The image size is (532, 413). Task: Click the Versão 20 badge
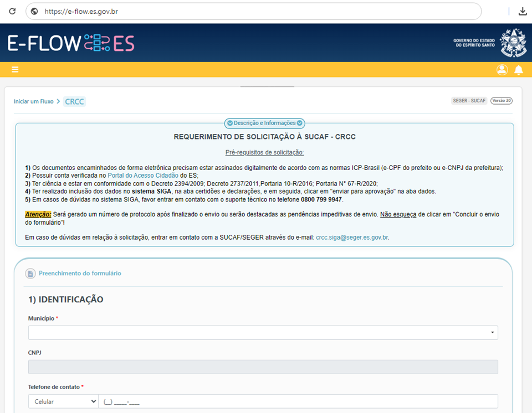pos(502,101)
